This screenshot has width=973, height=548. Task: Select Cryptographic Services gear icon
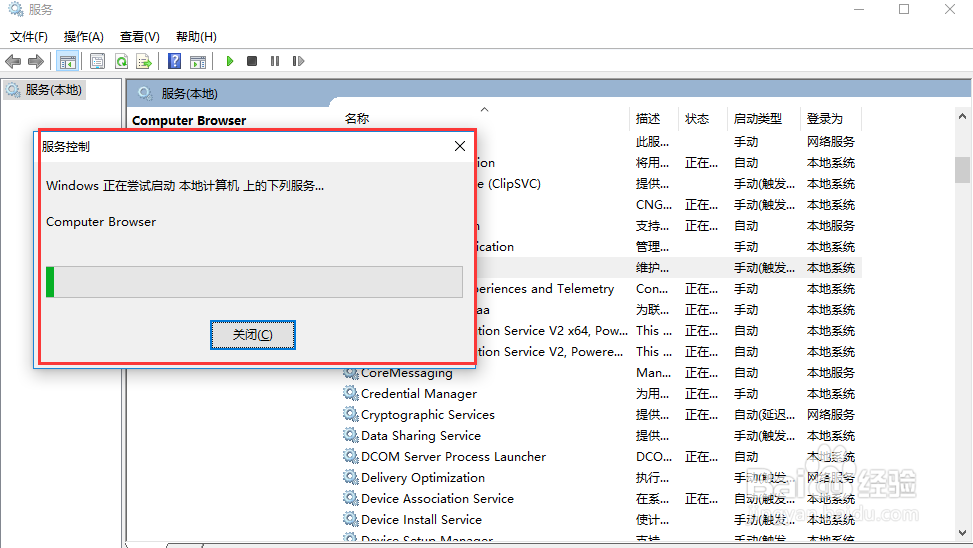click(x=351, y=415)
